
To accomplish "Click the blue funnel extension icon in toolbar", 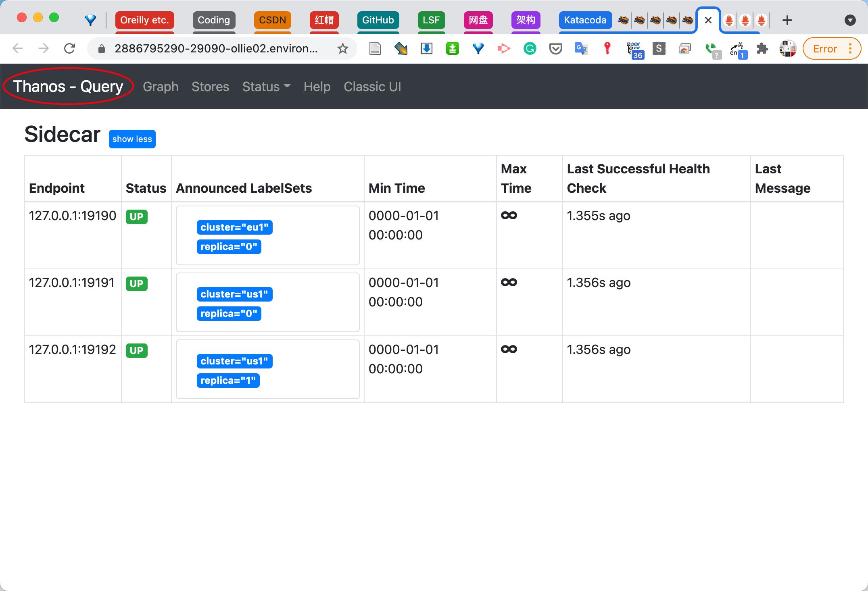I will (478, 49).
